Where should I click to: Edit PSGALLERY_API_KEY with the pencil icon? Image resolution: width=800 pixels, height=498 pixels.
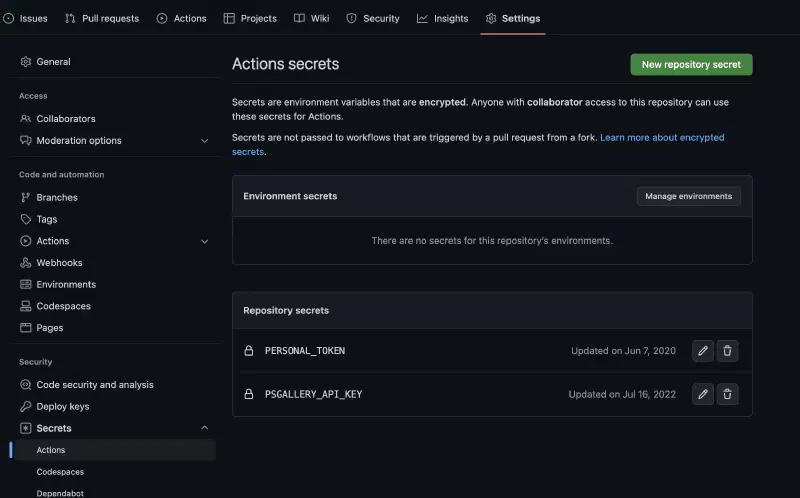point(703,394)
